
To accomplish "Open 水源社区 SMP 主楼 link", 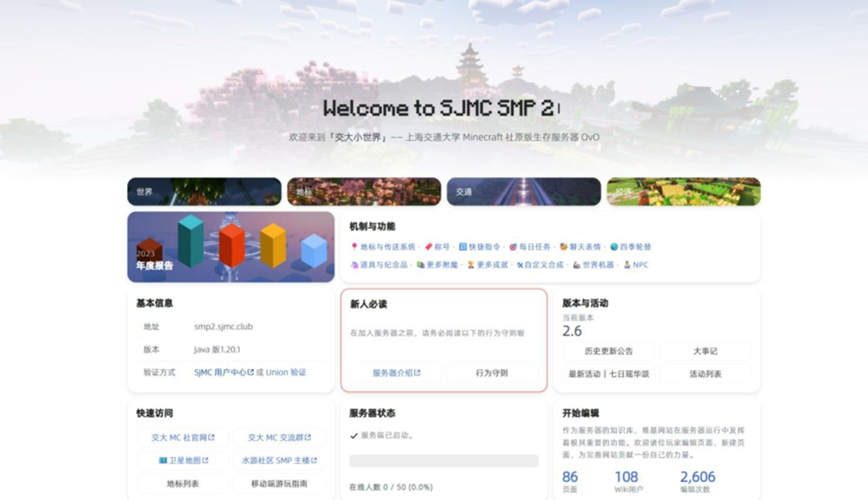I will pyautogui.click(x=279, y=461).
